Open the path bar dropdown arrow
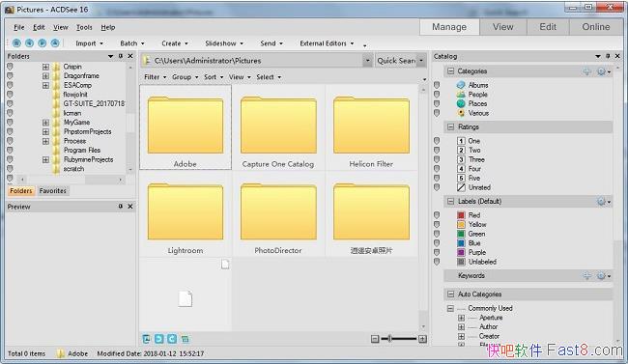 point(367,61)
